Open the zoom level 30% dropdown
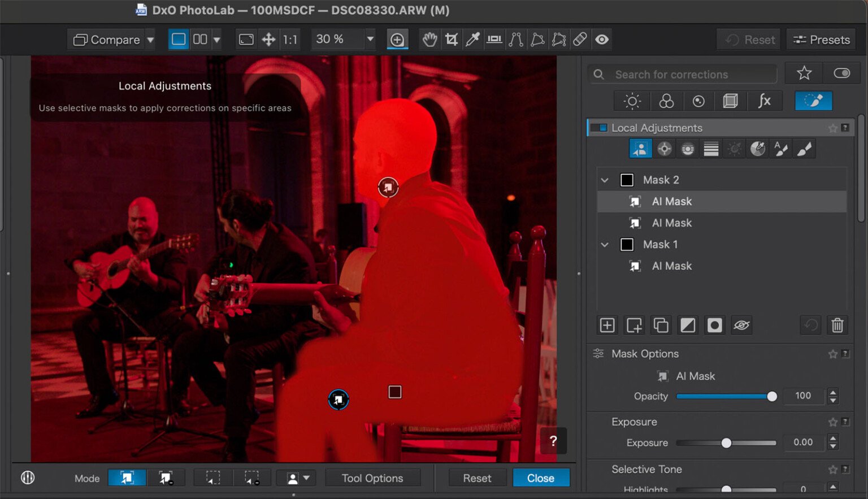Screen dimensions: 868x499 (369, 39)
